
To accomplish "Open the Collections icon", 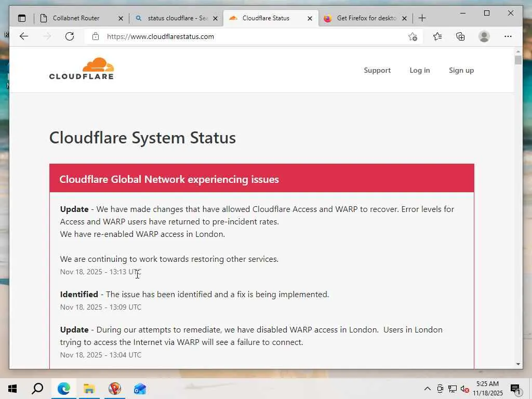I will [460, 36].
